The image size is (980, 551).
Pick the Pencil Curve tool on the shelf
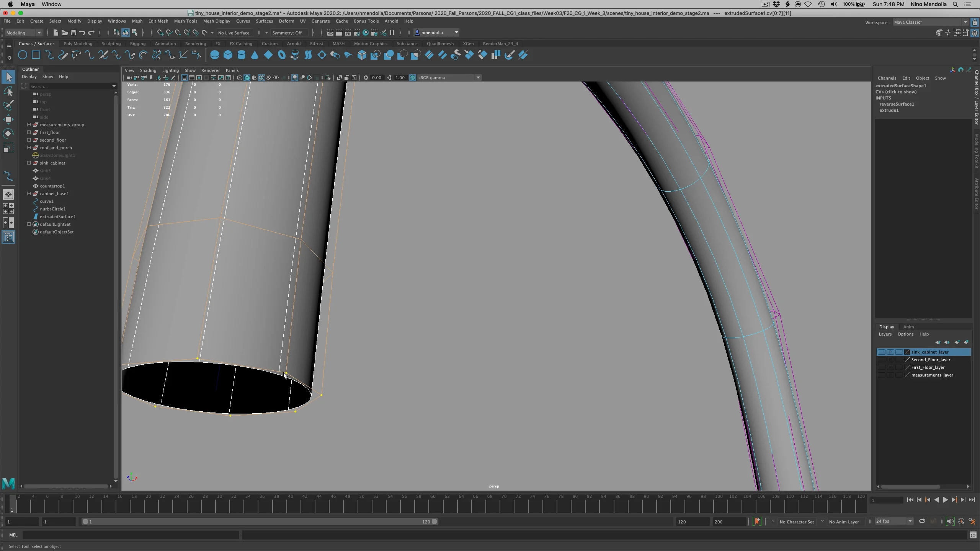[x=64, y=55]
